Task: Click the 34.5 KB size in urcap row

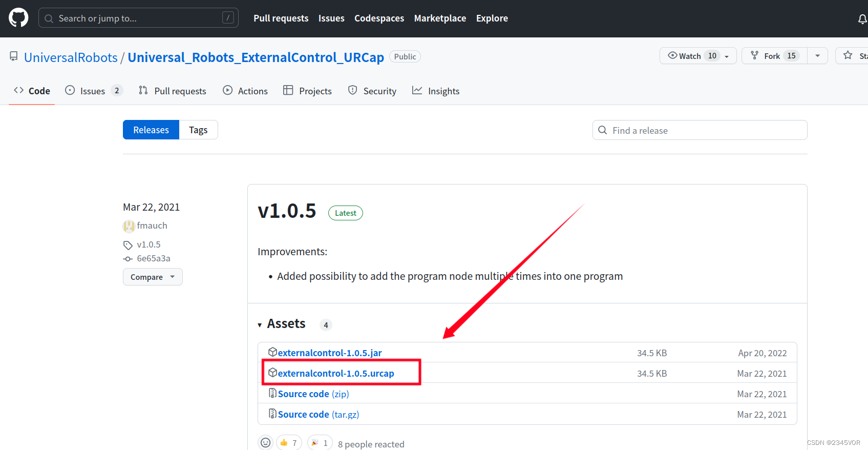Action: [652, 373]
